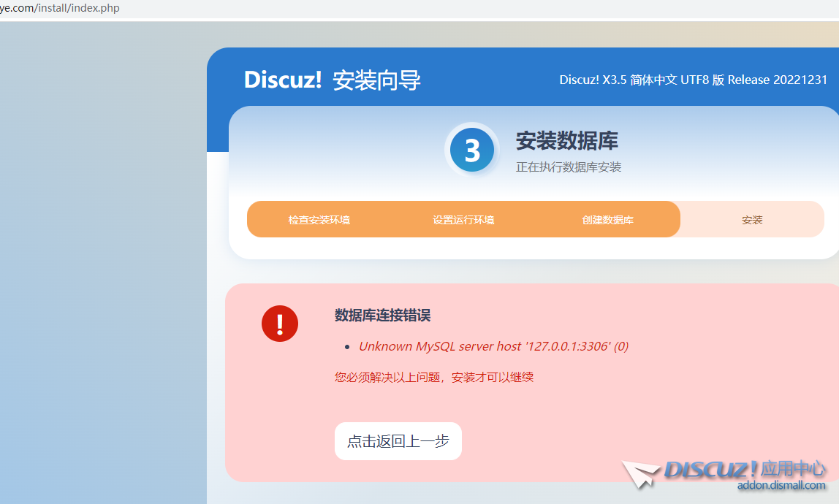Screen dimensions: 839x504
Task: Go to the 创建数据库 step
Action: pyautogui.click(x=607, y=220)
